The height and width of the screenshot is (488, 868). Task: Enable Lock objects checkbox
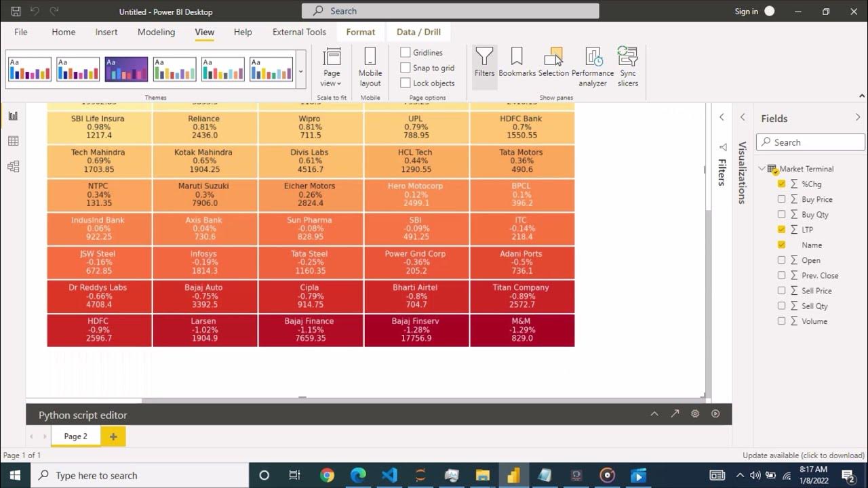tap(406, 83)
